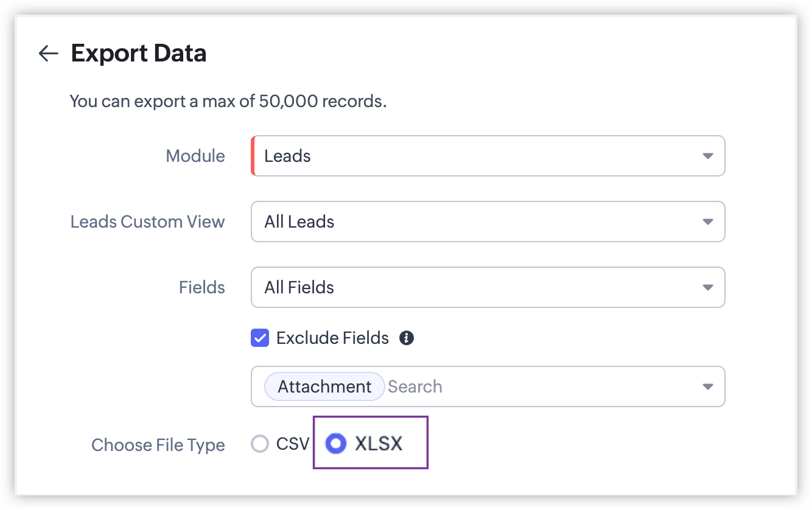Click the Fields label text
This screenshot has height=510, width=812.
202,287
